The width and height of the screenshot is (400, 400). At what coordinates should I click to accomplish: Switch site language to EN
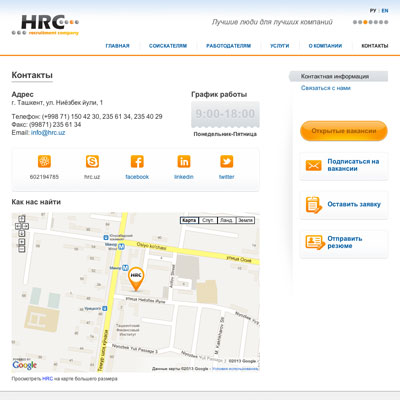click(x=385, y=11)
